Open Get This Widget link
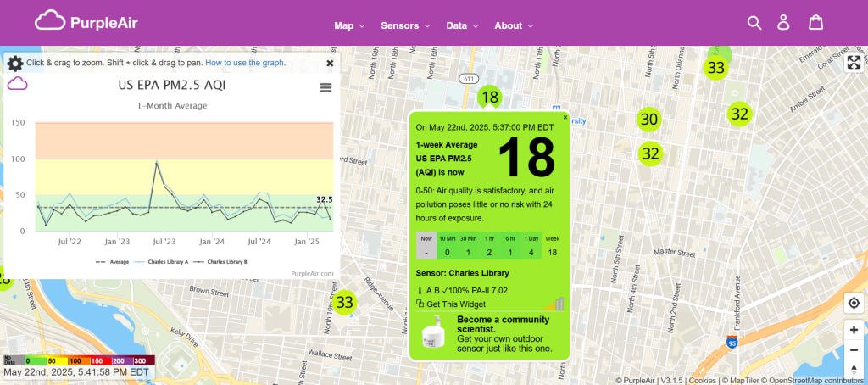 pos(456,304)
